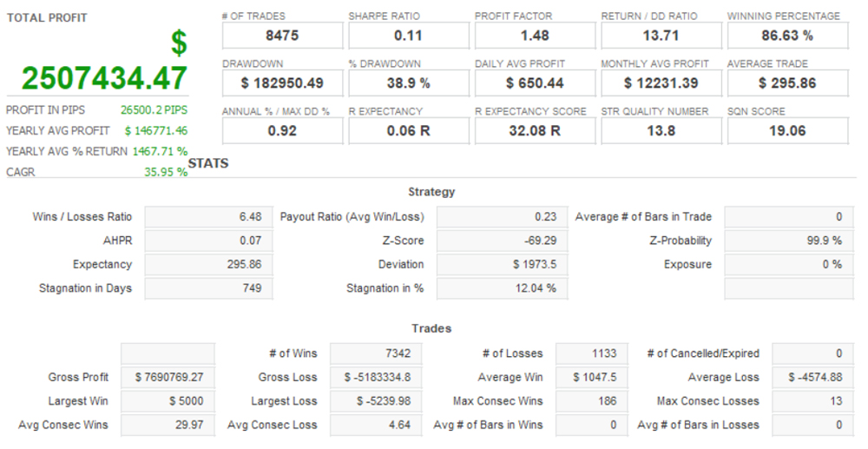Click the Gross Profit amount field
This screenshot has height=449, width=868.
(x=168, y=378)
